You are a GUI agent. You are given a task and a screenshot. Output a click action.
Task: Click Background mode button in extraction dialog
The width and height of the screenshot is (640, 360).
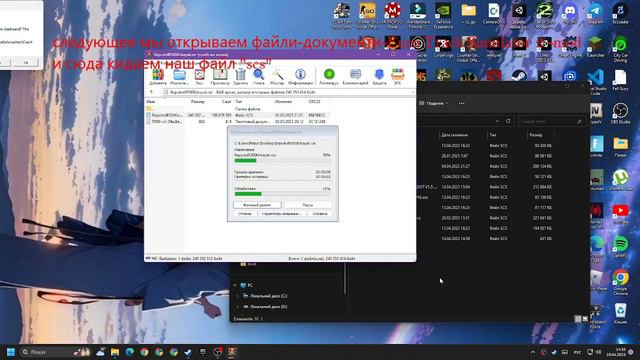[x=257, y=205]
